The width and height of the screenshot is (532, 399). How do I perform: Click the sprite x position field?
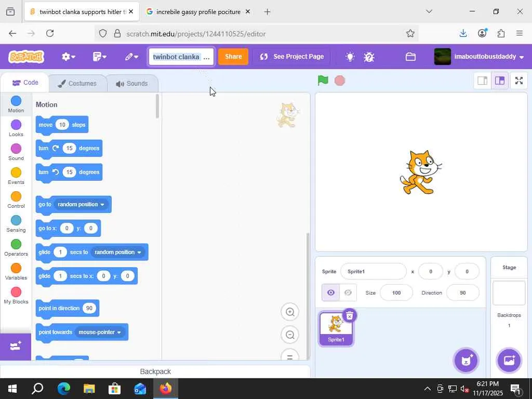pyautogui.click(x=431, y=271)
